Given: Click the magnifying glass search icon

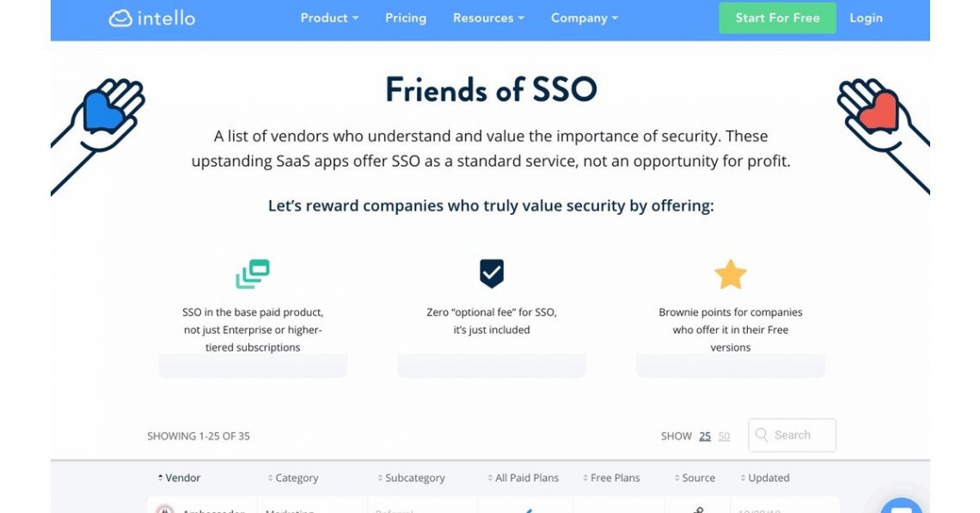Looking at the screenshot, I should (x=762, y=435).
